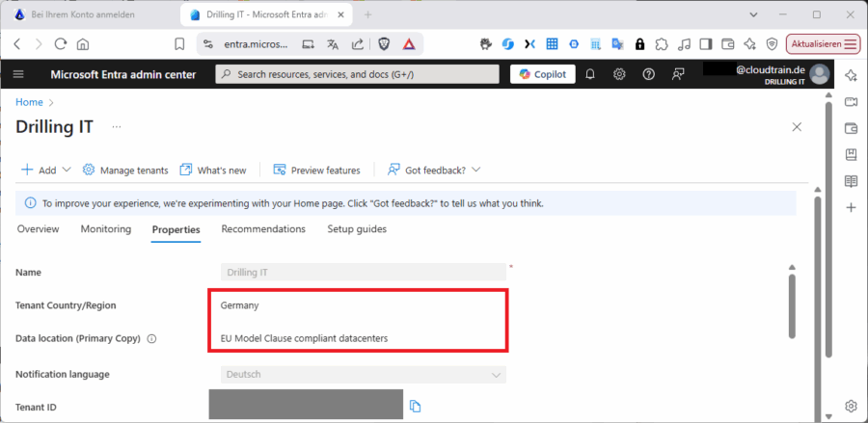Image resolution: width=868 pixels, height=423 pixels.
Task: Click the Name field containing Drilling IT
Action: 364,272
